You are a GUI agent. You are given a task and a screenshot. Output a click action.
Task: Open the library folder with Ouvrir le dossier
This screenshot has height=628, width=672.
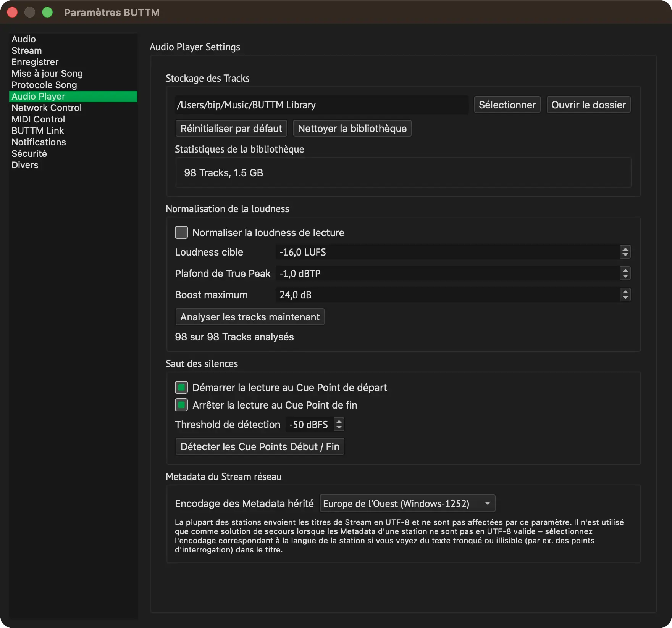[x=588, y=105]
